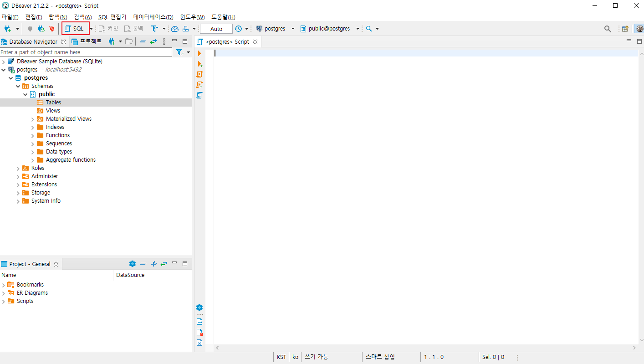Switch to the Database Navigator tab

(33, 41)
